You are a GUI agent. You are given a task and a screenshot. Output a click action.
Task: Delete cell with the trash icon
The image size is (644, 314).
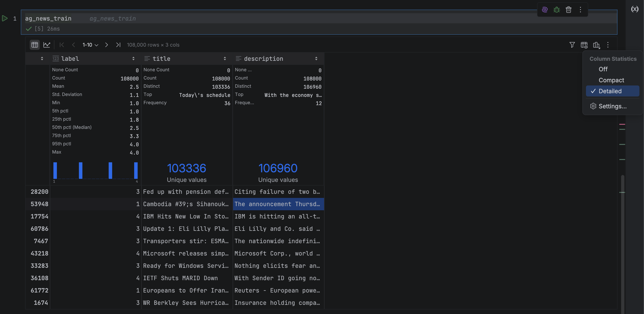pos(569,10)
